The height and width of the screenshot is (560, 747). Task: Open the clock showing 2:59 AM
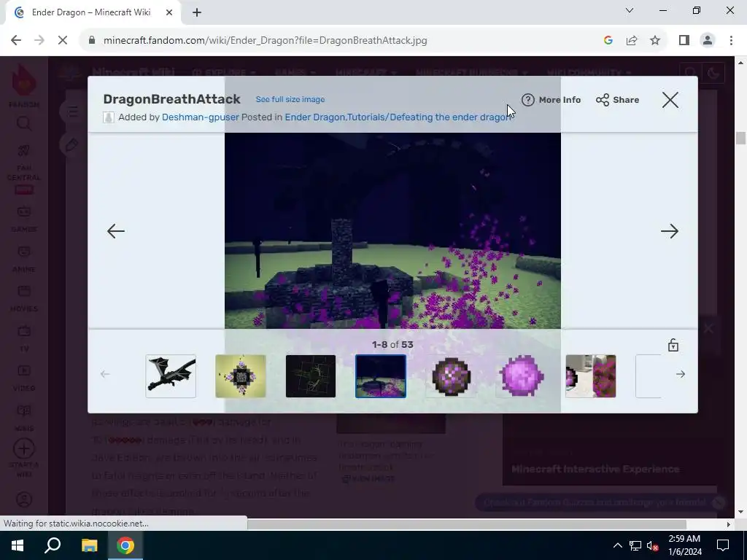684,545
